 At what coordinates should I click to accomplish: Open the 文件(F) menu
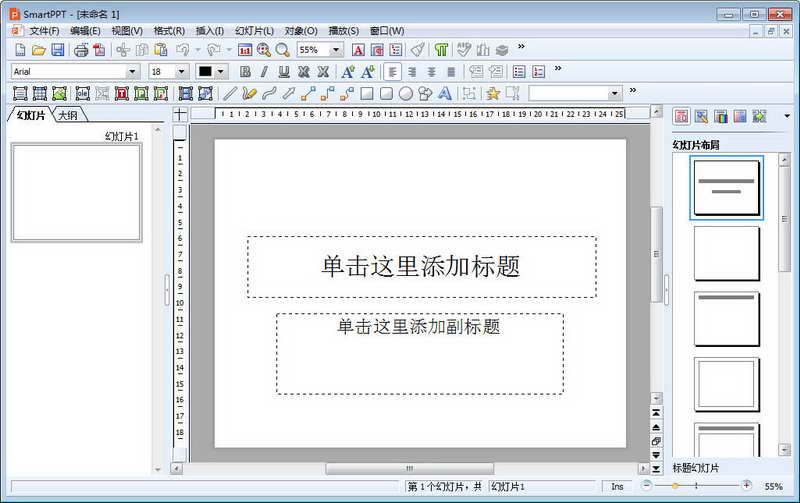[x=44, y=31]
